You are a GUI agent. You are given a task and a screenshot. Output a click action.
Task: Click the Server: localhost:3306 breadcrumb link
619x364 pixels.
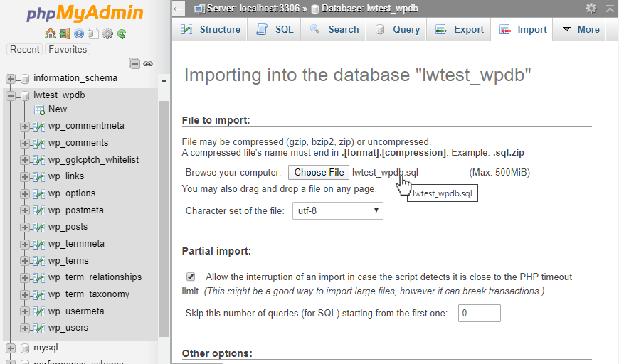tap(253, 9)
